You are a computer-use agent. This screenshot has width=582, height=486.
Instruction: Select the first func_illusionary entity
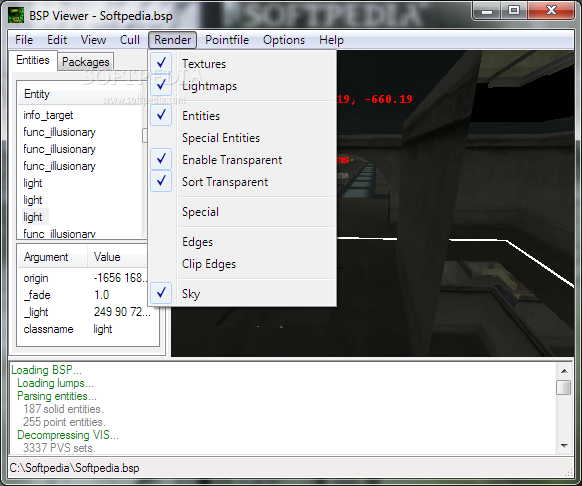pyautogui.click(x=59, y=132)
